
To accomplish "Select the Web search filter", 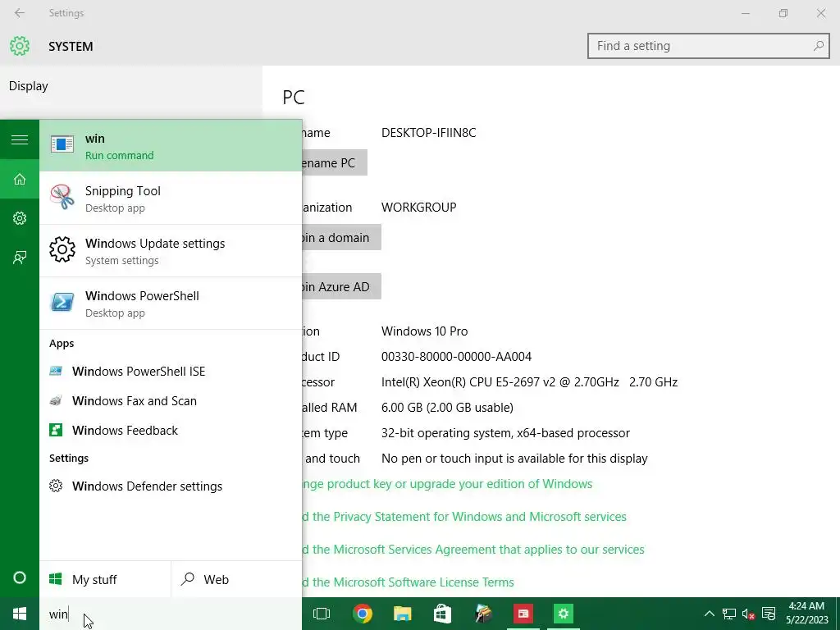I will pos(236,579).
